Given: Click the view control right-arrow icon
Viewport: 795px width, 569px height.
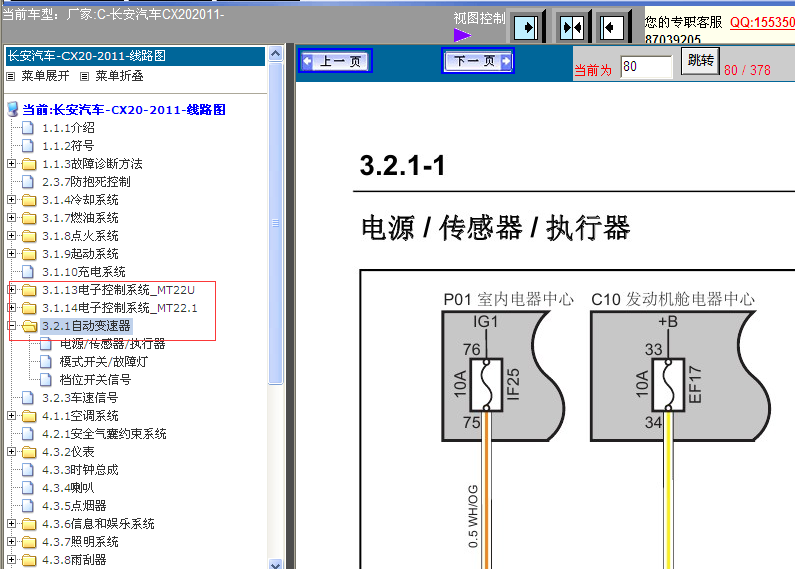Looking at the screenshot, I should click(526, 27).
